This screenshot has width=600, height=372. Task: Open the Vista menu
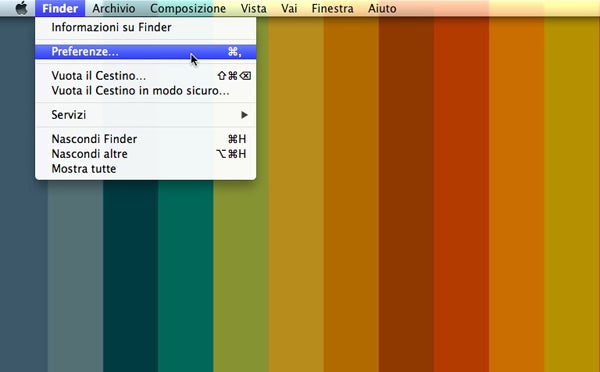(x=253, y=8)
